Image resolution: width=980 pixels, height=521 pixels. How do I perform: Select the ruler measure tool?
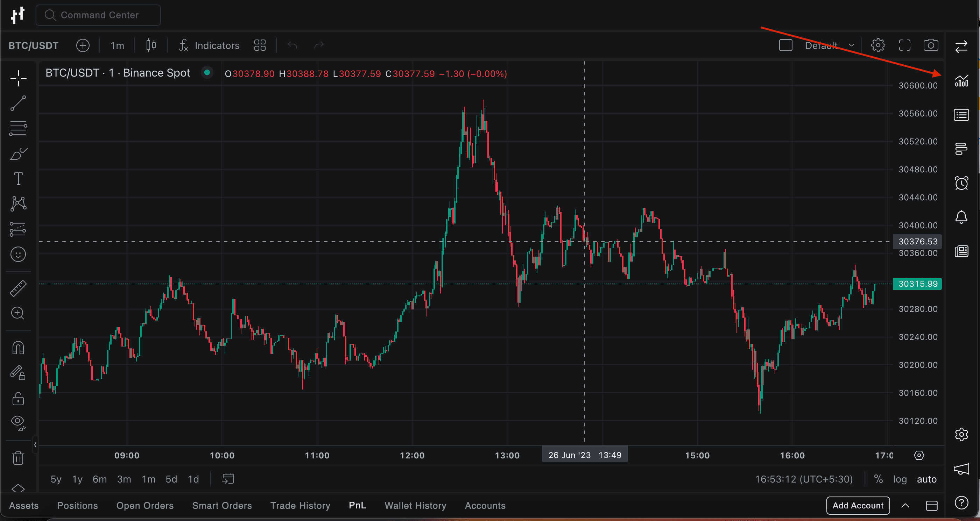18,288
